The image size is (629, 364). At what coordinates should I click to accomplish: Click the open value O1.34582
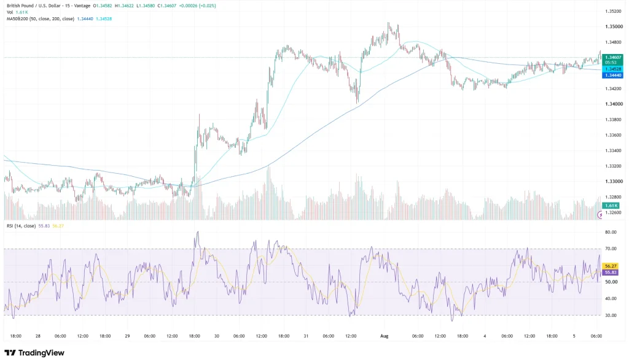pos(103,6)
